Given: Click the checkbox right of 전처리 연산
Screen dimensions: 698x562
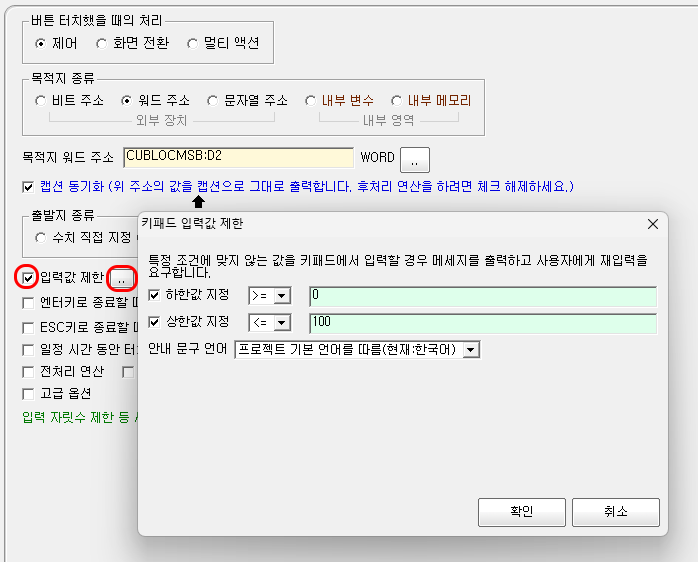Looking at the screenshot, I should (x=128, y=372).
